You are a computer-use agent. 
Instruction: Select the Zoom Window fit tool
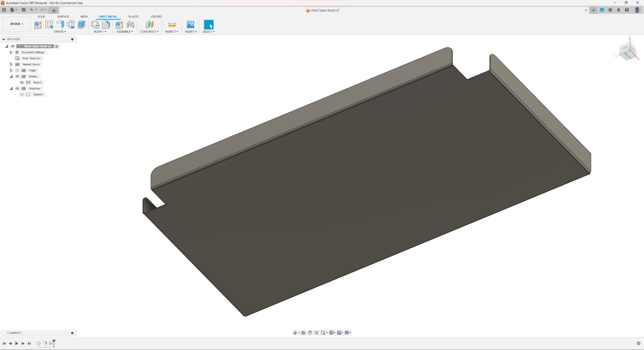click(x=323, y=333)
